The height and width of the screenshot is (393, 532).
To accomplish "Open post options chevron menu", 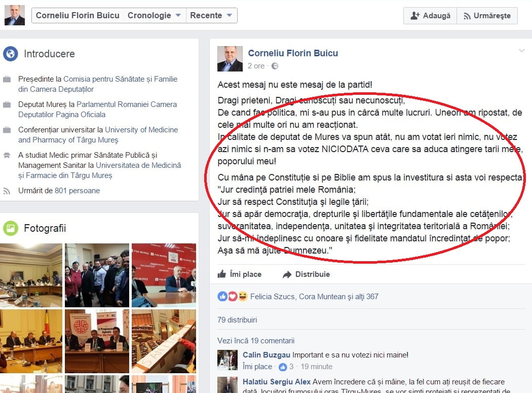I will (x=521, y=51).
